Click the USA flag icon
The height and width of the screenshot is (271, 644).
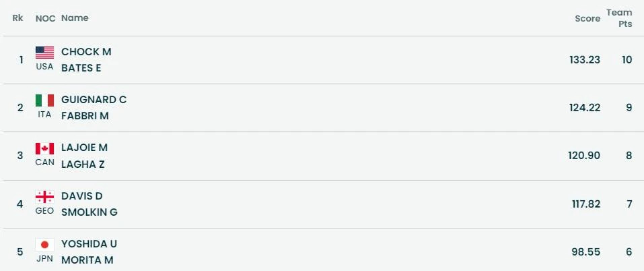pos(44,53)
